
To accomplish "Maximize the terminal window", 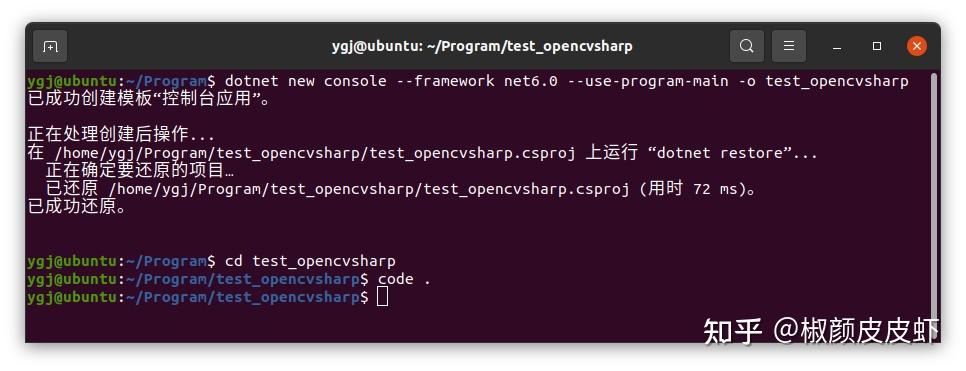I will (x=877, y=46).
